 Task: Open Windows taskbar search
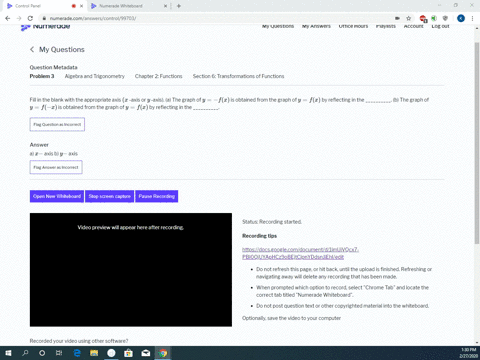[x=25, y=353]
